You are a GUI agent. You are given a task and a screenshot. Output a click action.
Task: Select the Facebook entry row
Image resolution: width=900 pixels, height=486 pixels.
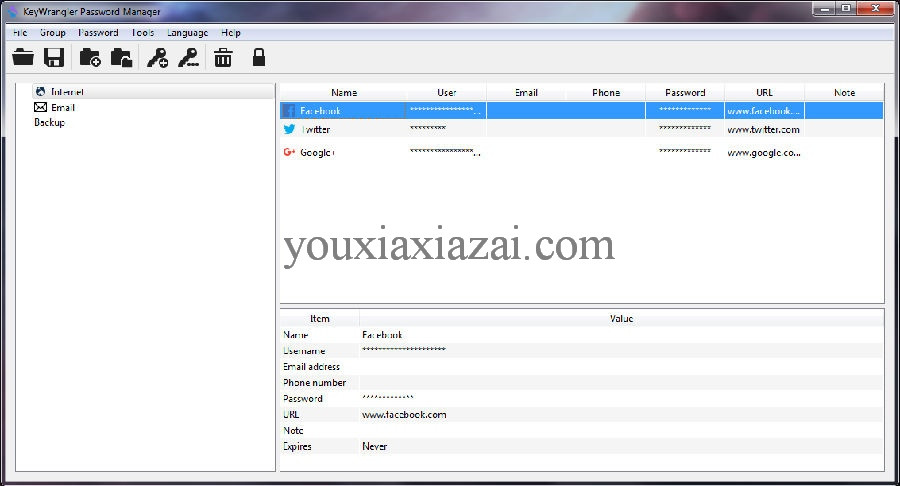[581, 110]
